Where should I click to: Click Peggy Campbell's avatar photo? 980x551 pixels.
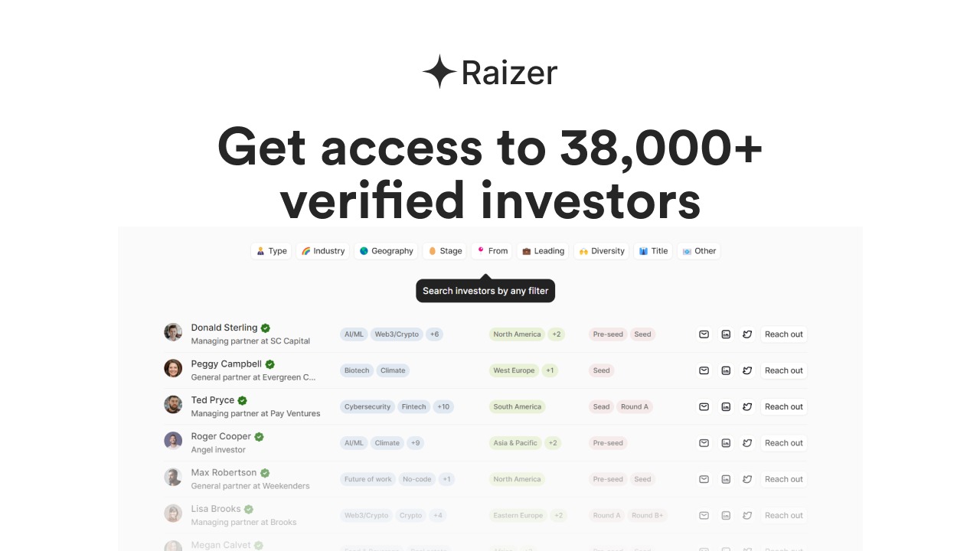point(173,368)
